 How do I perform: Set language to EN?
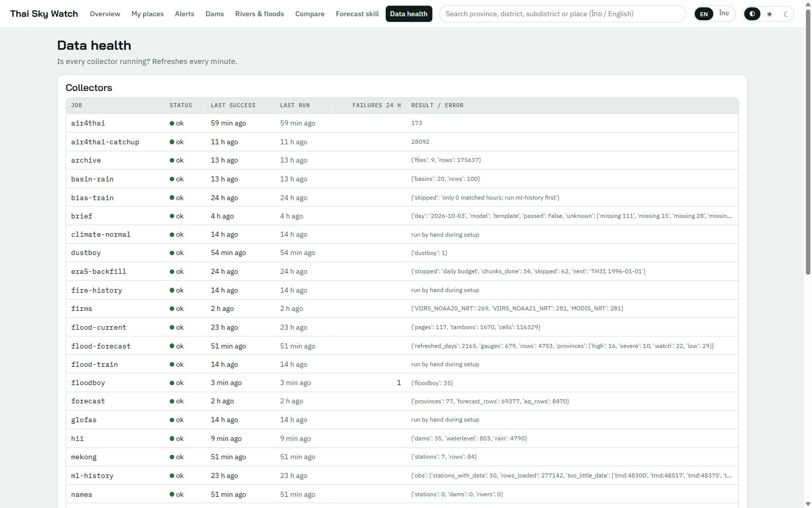click(704, 14)
